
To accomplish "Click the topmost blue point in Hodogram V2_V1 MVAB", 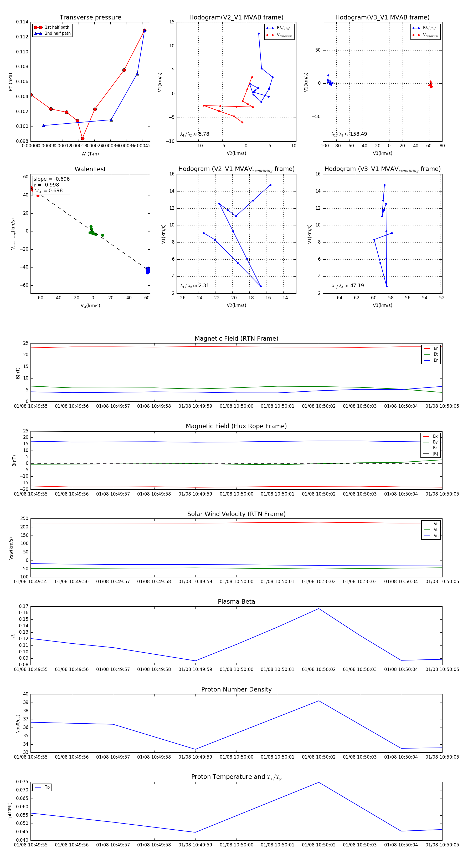I will point(259,34).
